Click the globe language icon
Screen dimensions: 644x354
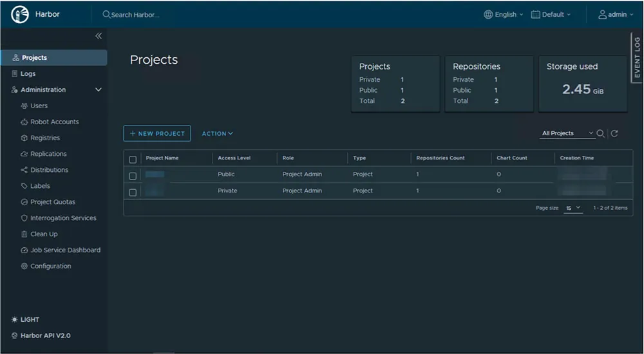488,14
